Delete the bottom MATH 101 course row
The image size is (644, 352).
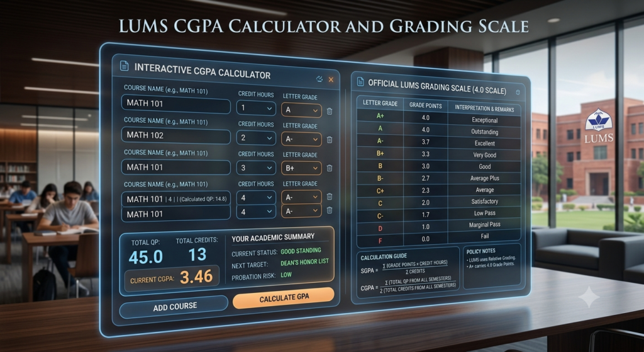(x=330, y=210)
